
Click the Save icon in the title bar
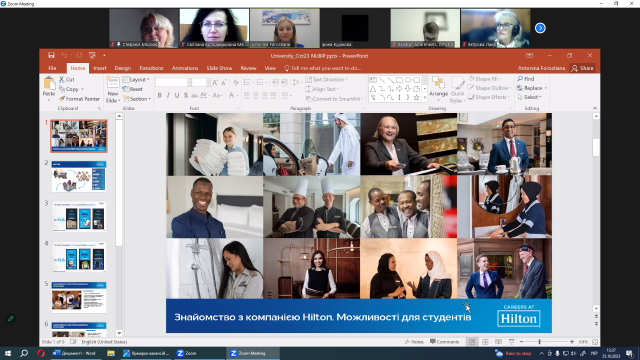tap(51, 56)
